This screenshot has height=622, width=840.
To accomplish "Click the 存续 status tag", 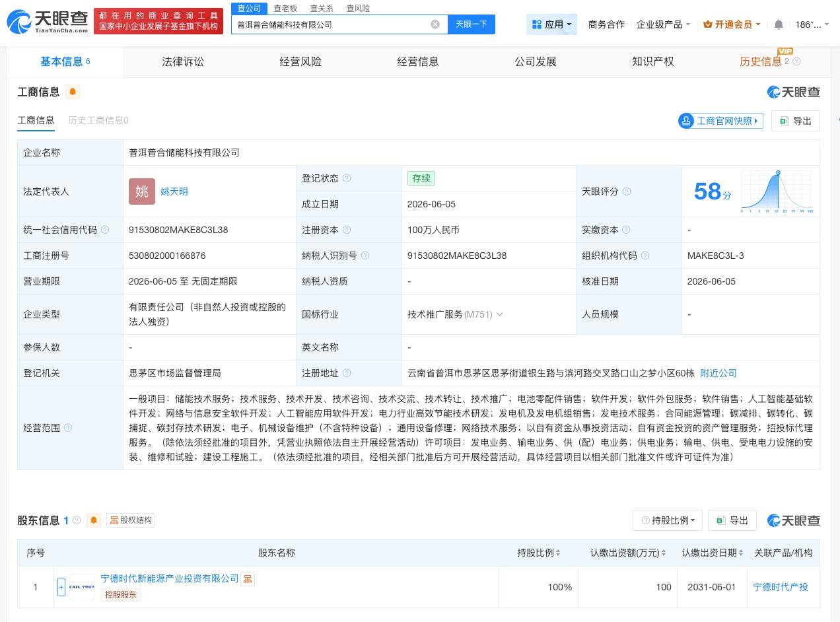I will (421, 178).
